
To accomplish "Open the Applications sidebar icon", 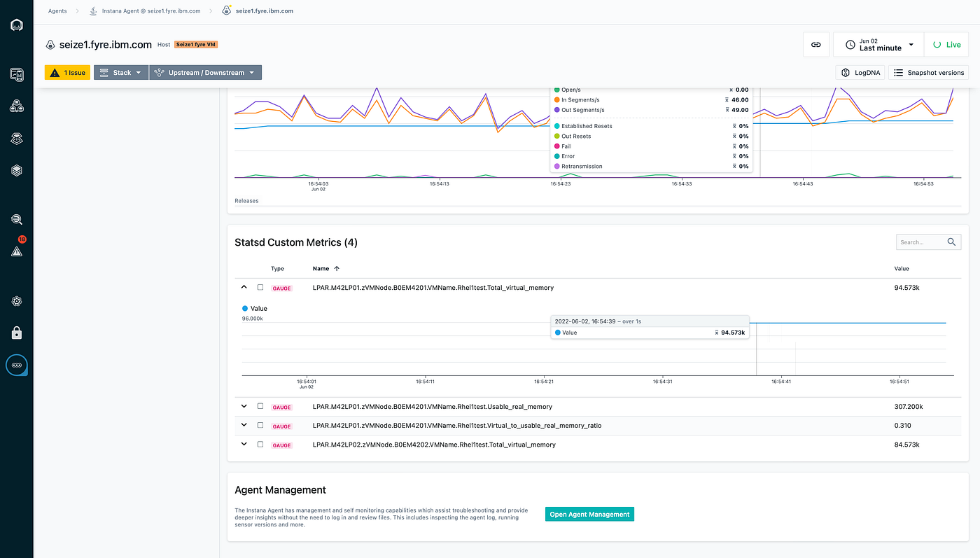I will [17, 106].
